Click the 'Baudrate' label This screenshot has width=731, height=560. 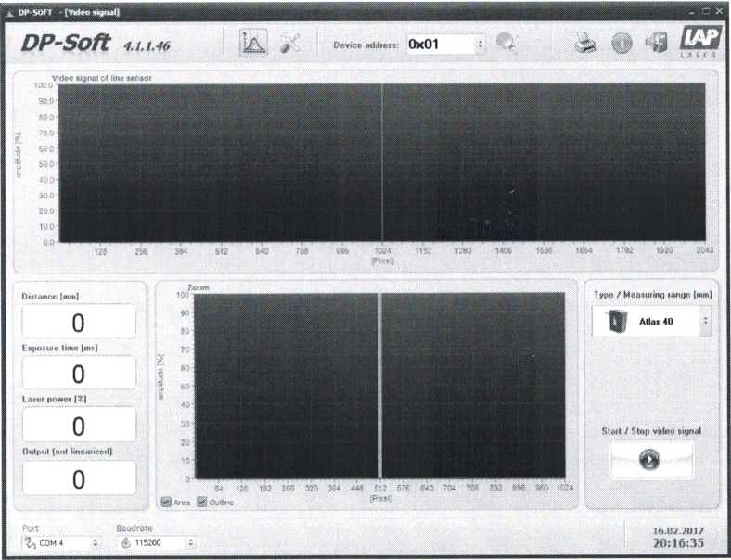click(135, 528)
